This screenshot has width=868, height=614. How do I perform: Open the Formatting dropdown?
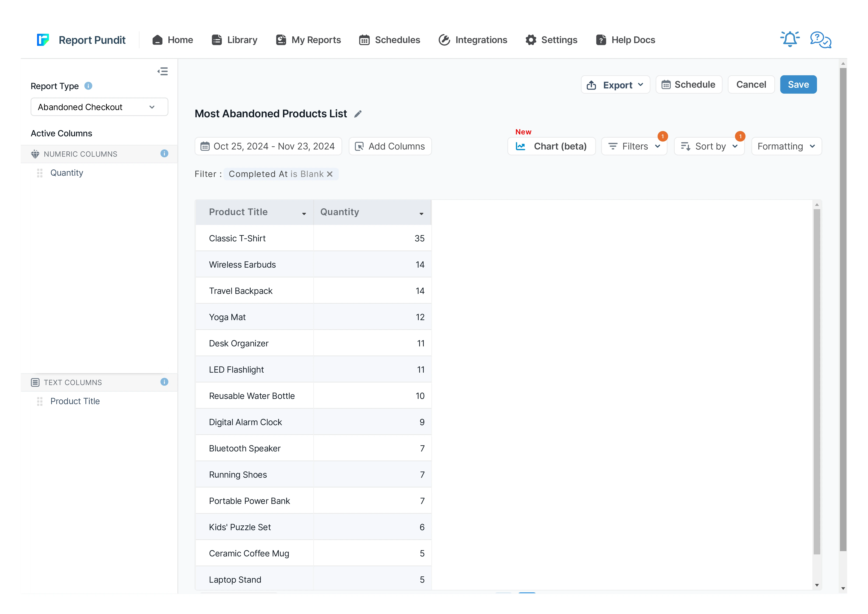(786, 146)
